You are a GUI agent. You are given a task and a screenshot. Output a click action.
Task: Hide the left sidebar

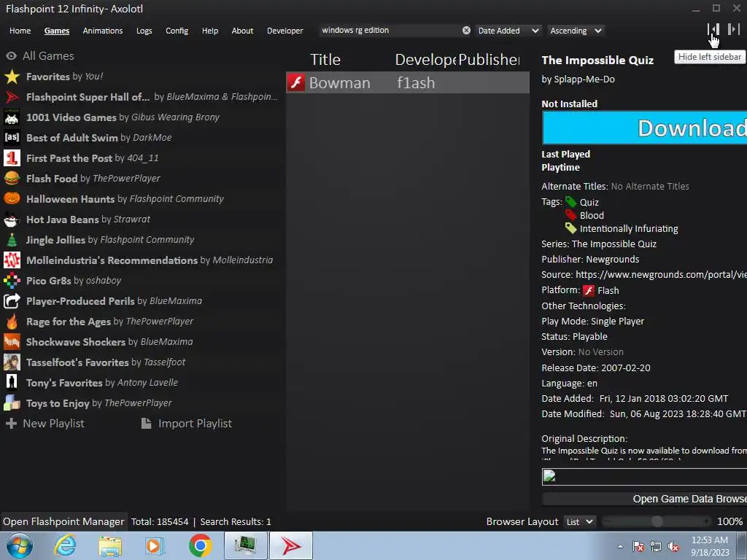pyautogui.click(x=713, y=29)
